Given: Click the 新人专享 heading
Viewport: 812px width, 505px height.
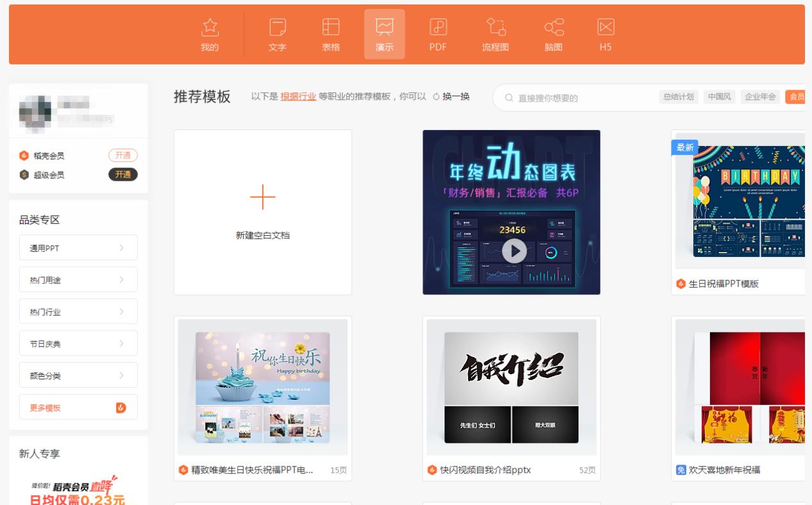Looking at the screenshot, I should 40,454.
